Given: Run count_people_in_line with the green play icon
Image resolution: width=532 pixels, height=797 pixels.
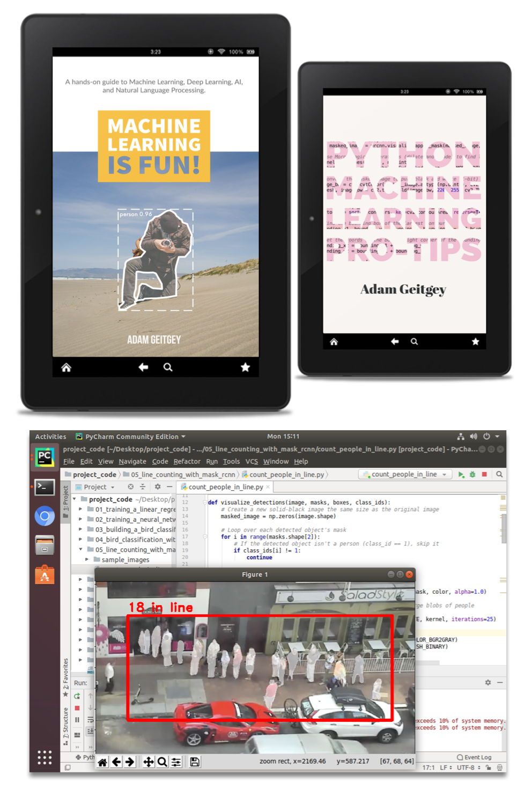Looking at the screenshot, I should coord(461,475).
